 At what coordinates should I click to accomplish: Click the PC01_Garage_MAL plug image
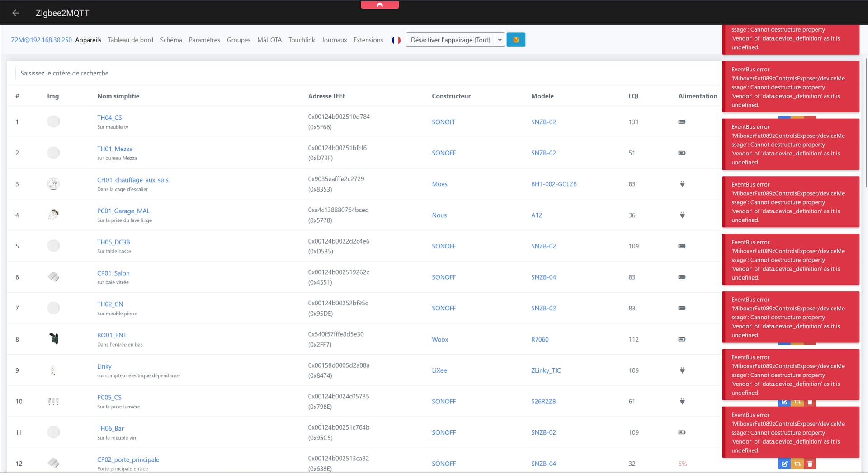pos(53,215)
